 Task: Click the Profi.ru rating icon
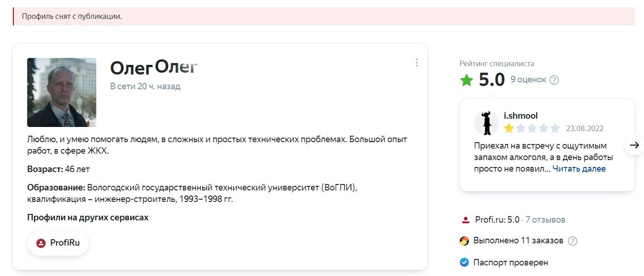465,220
